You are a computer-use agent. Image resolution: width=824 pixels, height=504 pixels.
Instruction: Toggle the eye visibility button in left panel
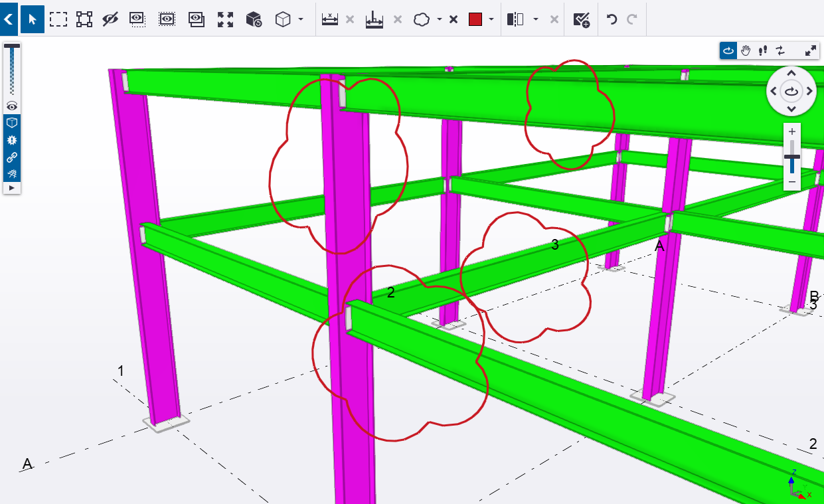(12, 106)
